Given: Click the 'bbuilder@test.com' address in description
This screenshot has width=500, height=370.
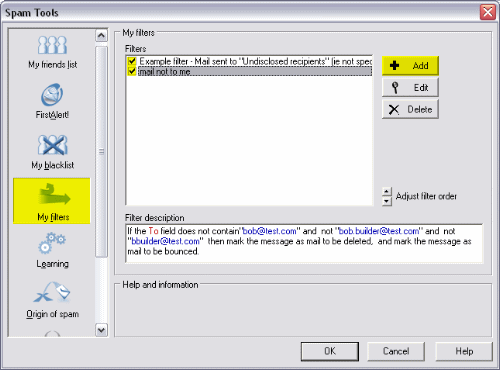Looking at the screenshot, I should 166,241.
